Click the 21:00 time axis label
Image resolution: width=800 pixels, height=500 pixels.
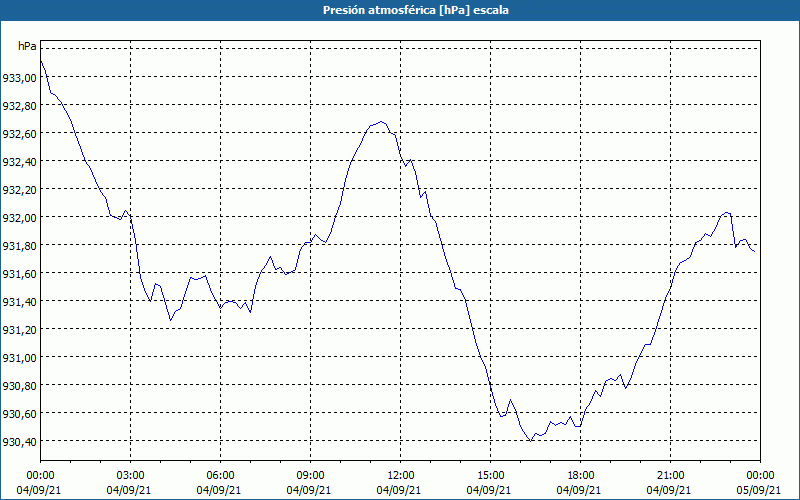tap(670, 476)
